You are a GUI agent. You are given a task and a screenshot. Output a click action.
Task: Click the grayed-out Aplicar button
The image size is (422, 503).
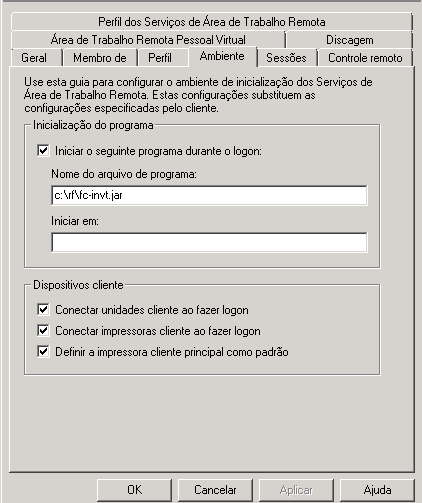click(x=296, y=490)
